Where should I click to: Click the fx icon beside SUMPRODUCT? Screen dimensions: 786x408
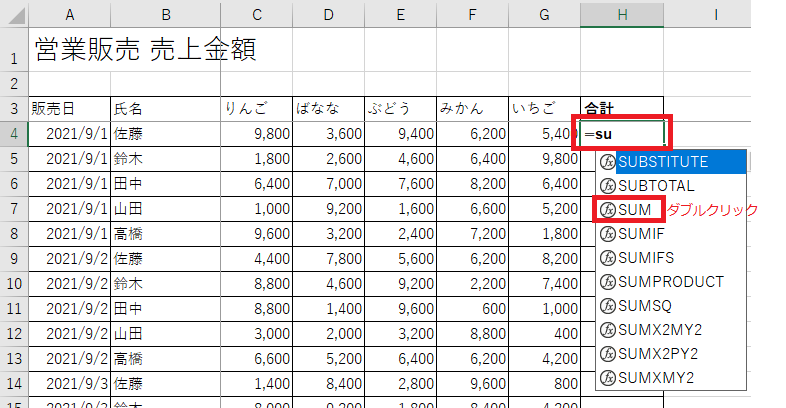click(x=607, y=282)
